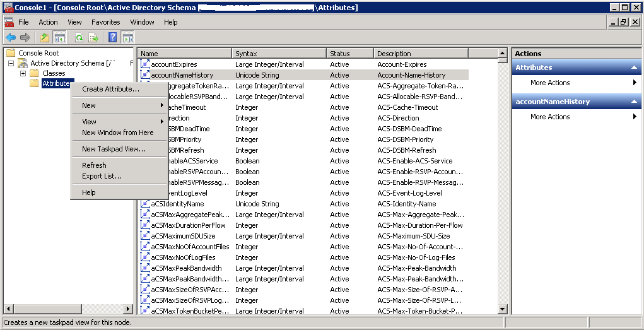The width and height of the screenshot is (644, 330).
Task: Select New Taskpad View... menu entry
Action: (x=119, y=149)
